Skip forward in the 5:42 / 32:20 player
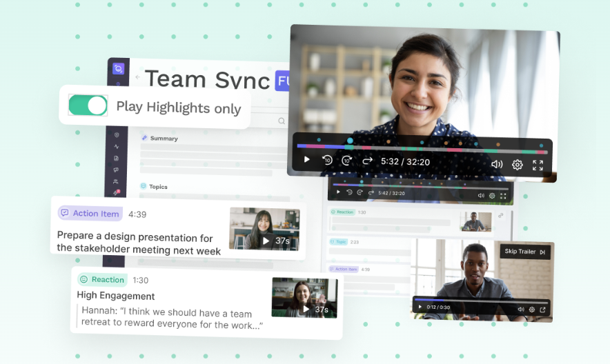610x364 pixels. tap(360, 192)
